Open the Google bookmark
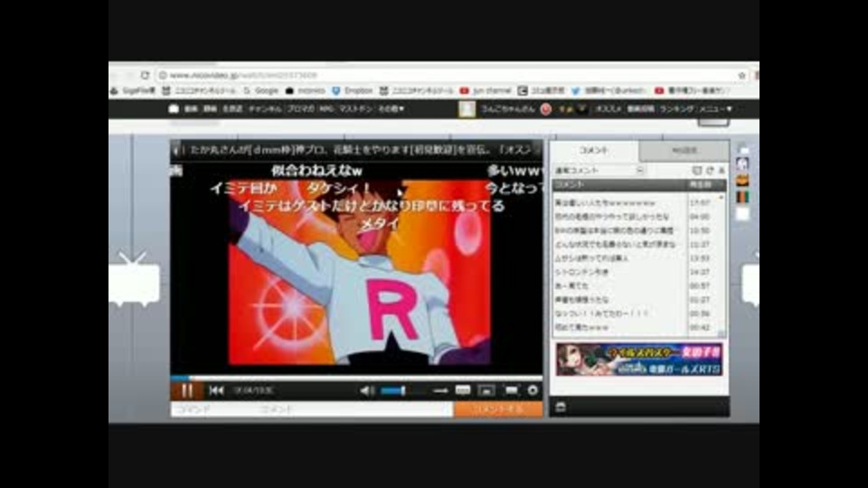The image size is (868, 488). (261, 90)
